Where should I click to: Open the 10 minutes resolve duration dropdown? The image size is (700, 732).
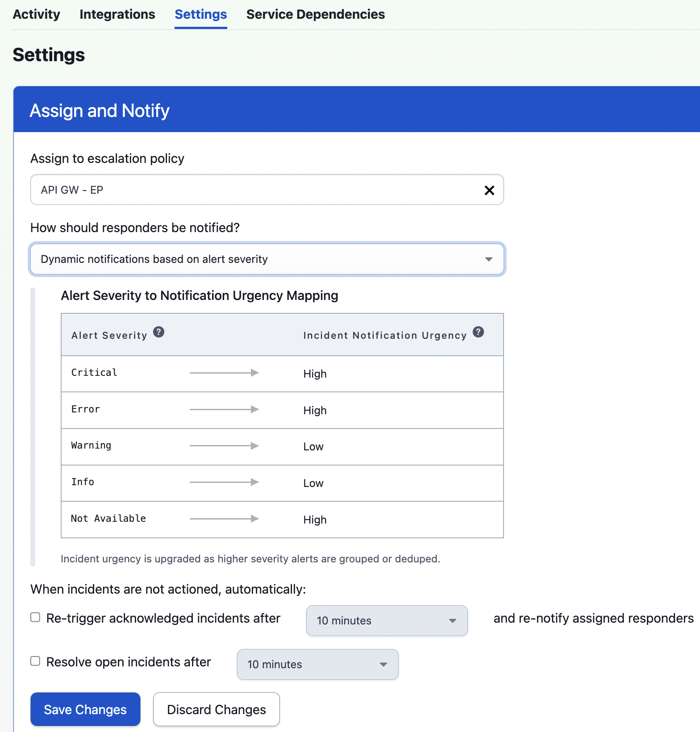click(317, 664)
